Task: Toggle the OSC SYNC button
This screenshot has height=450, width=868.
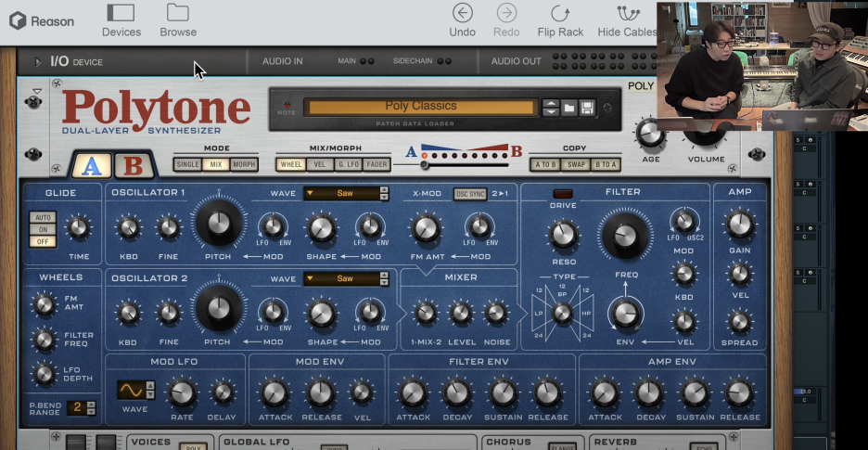Action: [469, 194]
